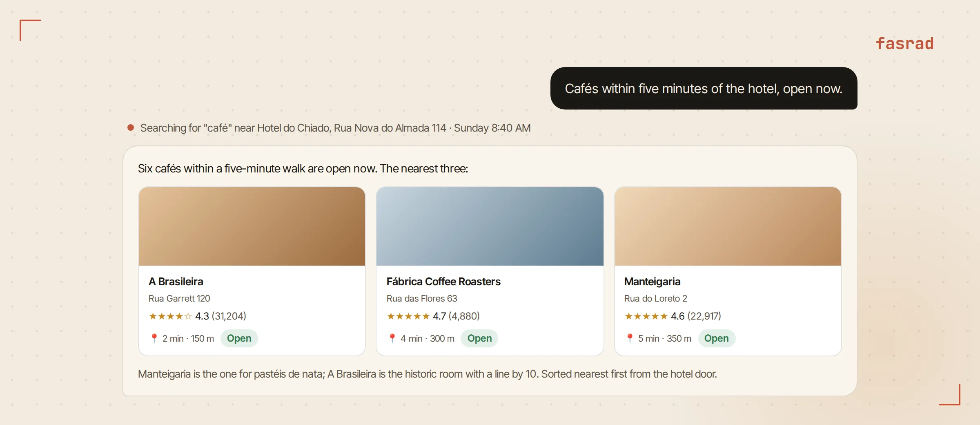Click the star rating on Fábrica Coffee Roasters
Image resolution: width=980 pixels, height=425 pixels.
pos(408,316)
